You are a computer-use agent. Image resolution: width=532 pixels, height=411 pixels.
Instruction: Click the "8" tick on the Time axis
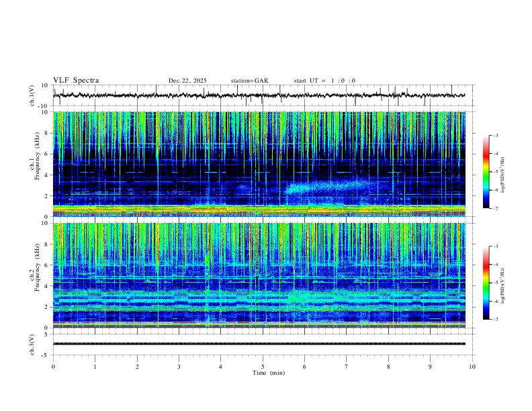388,367
